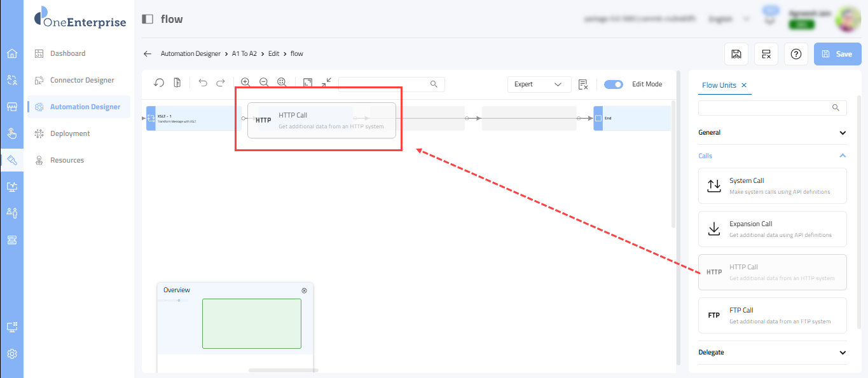Click A1 To A2 breadcrumb link

[244, 54]
